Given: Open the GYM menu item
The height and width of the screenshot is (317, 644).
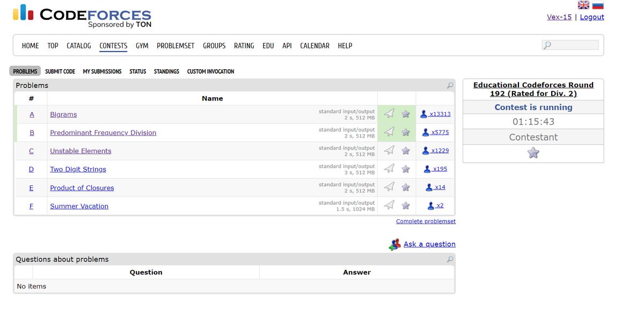Looking at the screenshot, I should tap(142, 46).
